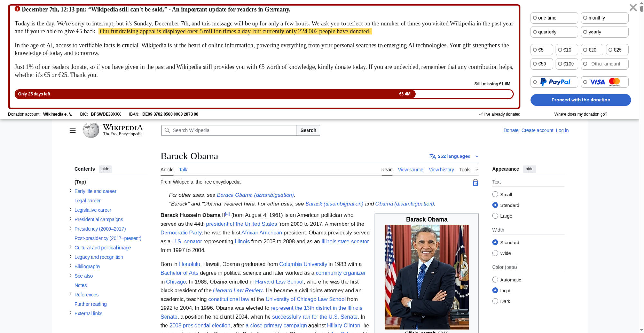The height and width of the screenshot is (333, 644).
Task: Choose Visa Mastercard payment method
Action: pyautogui.click(x=604, y=82)
